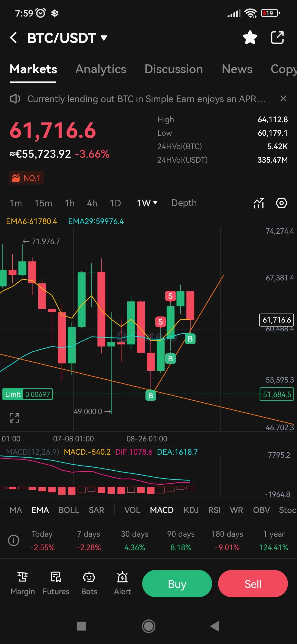Go back using the left arrow
Image resolution: width=297 pixels, height=644 pixels.
coord(13,38)
